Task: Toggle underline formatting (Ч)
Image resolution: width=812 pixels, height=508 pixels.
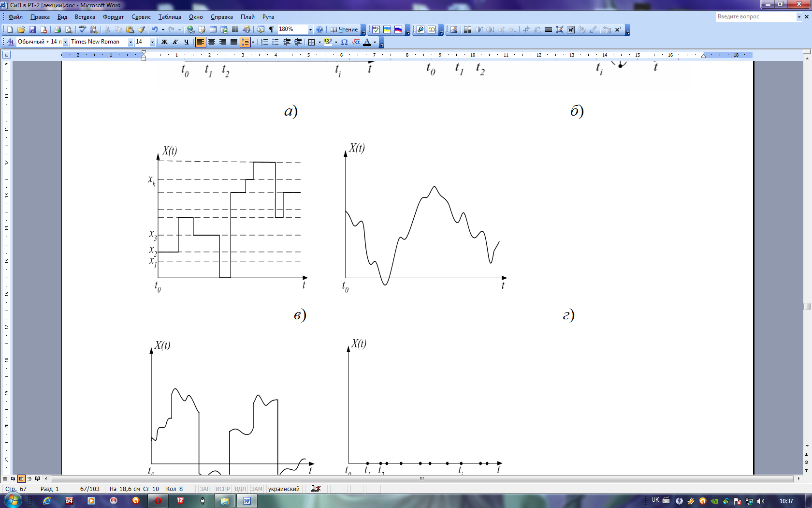Action: (x=187, y=42)
